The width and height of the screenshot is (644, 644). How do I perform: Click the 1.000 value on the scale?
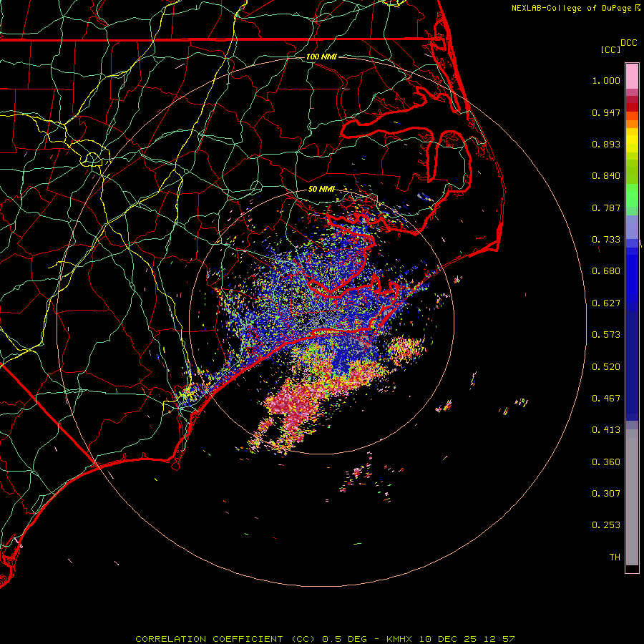606,80
